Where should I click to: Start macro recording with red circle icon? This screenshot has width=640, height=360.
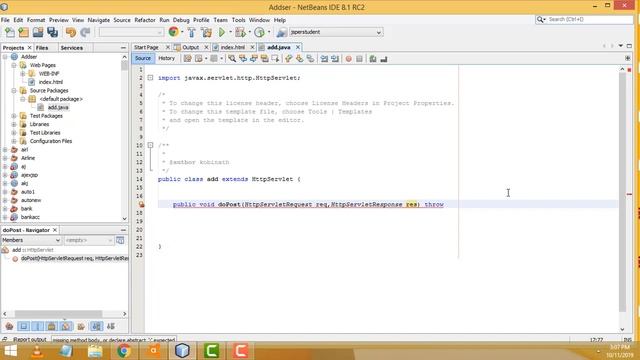pos(349,59)
